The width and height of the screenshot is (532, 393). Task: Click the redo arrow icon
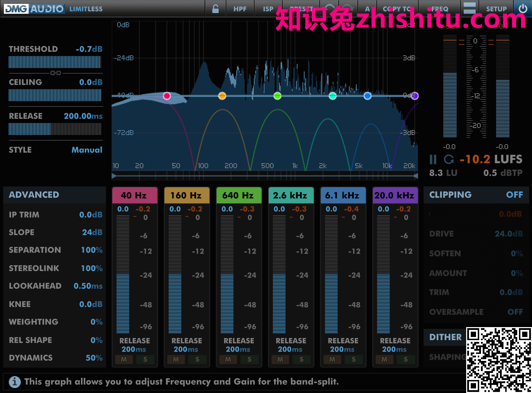[x=348, y=8]
